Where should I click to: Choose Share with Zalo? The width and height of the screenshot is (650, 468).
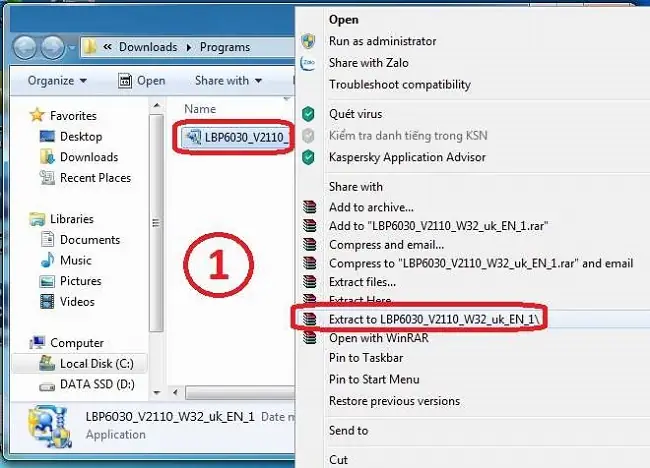369,63
